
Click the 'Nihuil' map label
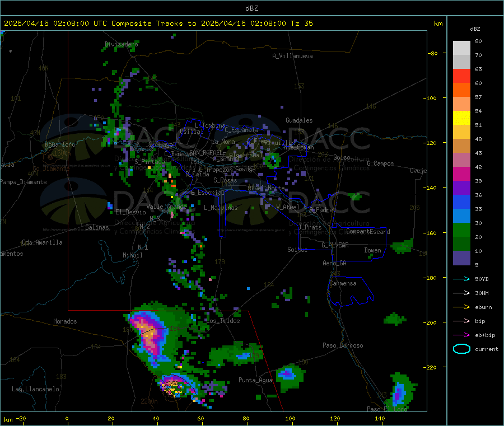coord(132,255)
